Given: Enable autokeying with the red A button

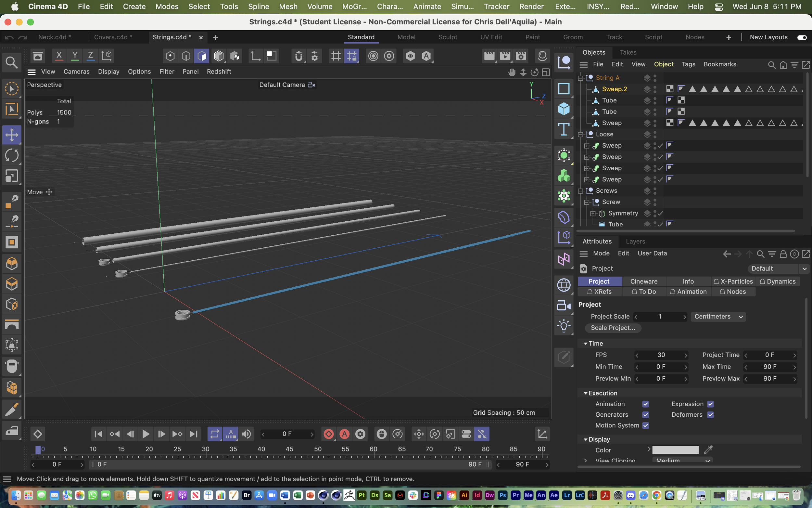Looking at the screenshot, I should [344, 434].
